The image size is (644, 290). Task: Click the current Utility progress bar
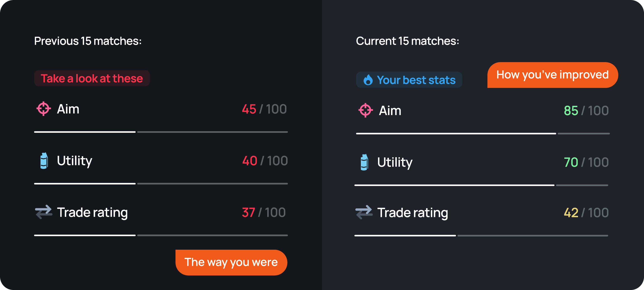click(481, 185)
